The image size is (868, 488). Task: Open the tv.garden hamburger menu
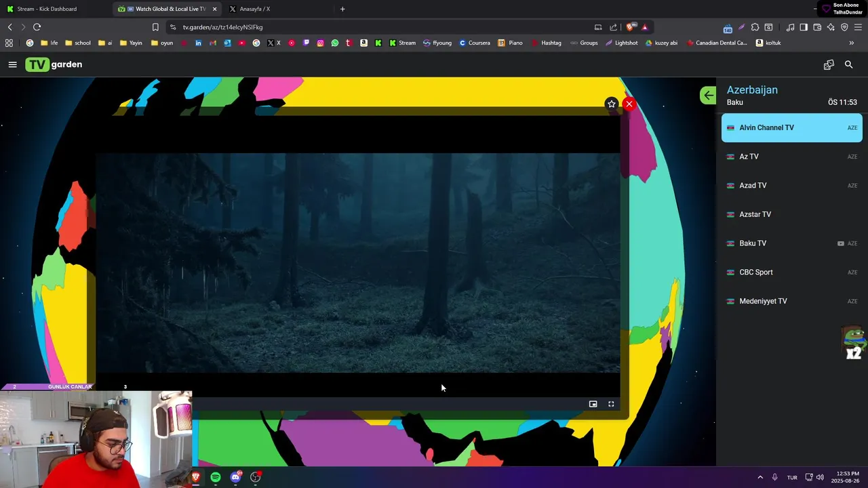pos(12,64)
